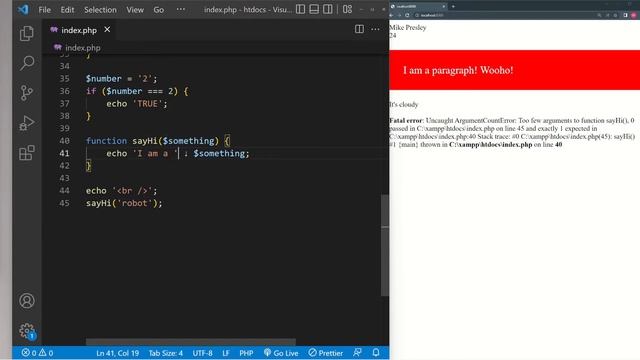Click the function sayHi declaration line
This screenshot has width=640, height=360.
click(x=158, y=141)
